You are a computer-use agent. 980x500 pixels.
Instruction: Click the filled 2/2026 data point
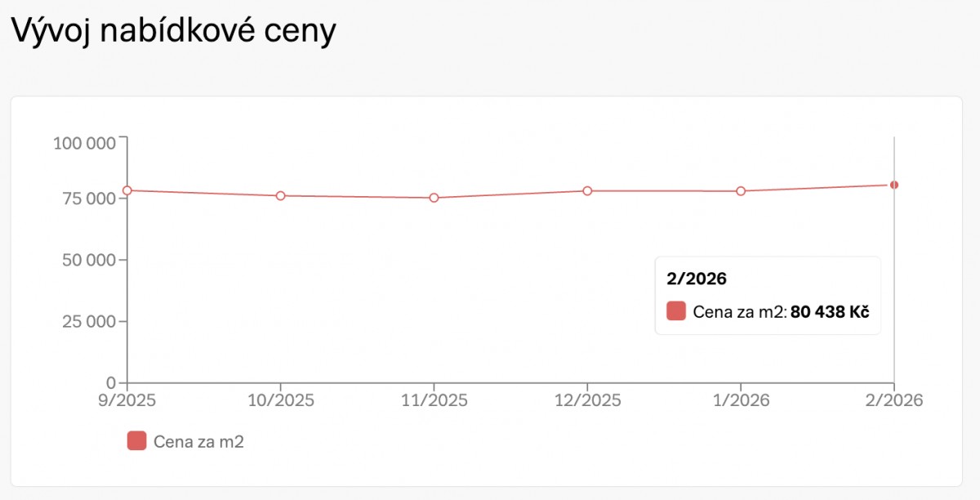pos(894,185)
